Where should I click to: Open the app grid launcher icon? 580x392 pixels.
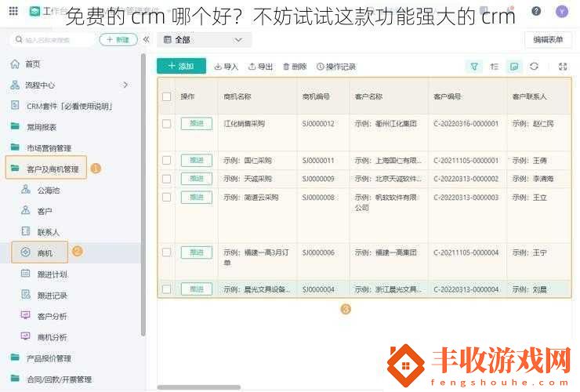13,11
